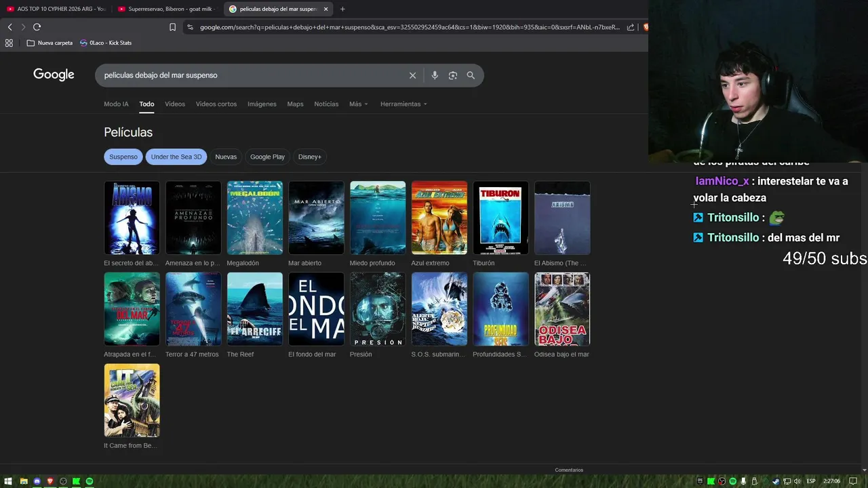868x488 pixels.
Task: Open Profundidades S... movie poster
Action: point(500,309)
